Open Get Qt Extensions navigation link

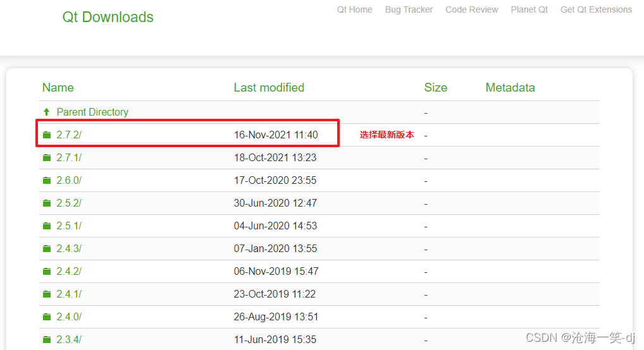point(596,9)
